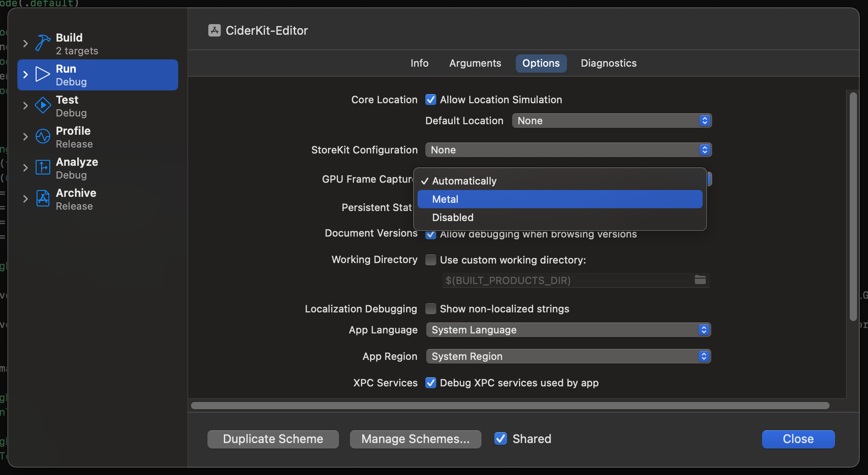868x475 pixels.
Task: Click the Localization Debugging label
Action: click(x=361, y=309)
